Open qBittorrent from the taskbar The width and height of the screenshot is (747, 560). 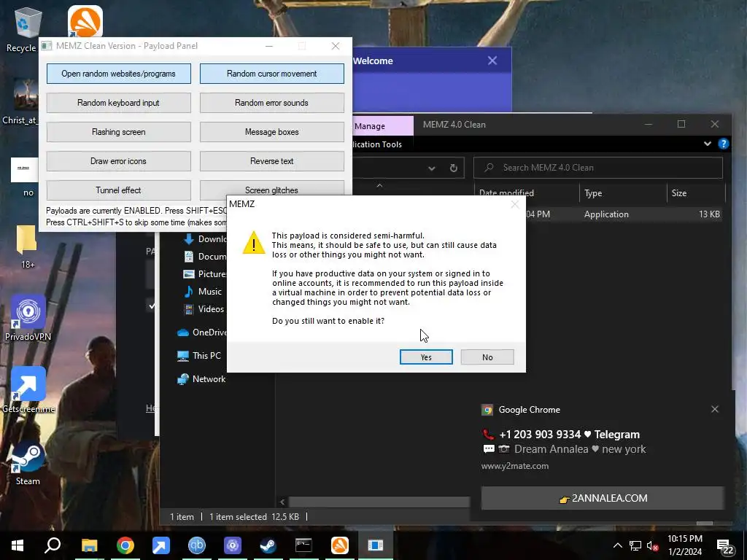point(197,545)
